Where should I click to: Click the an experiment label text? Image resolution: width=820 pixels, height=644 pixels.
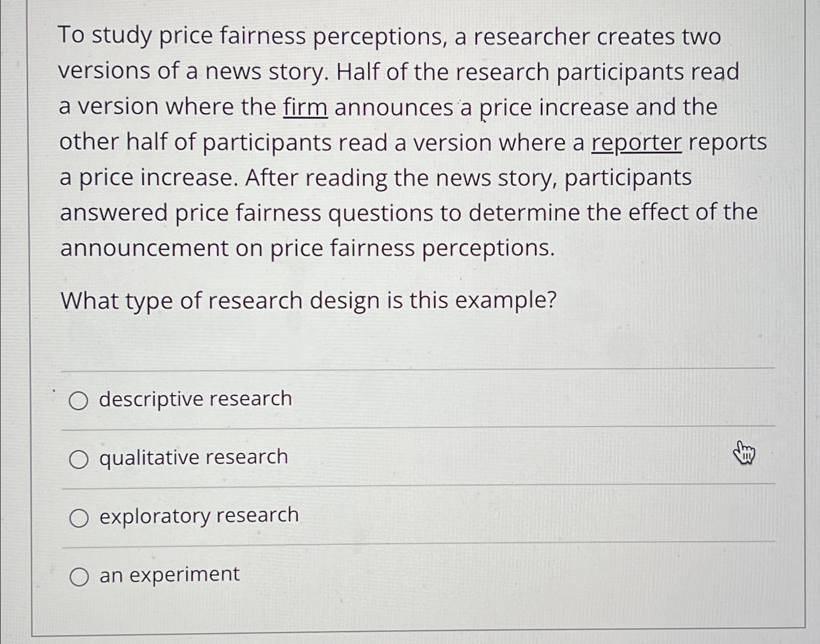point(168,575)
